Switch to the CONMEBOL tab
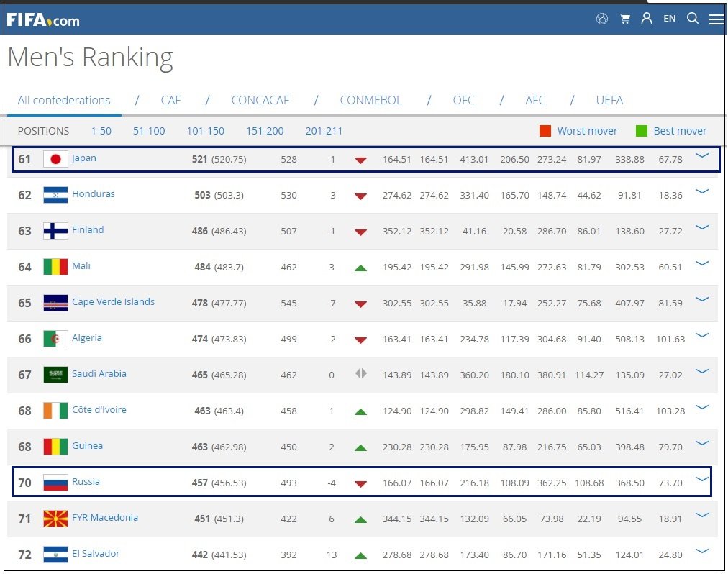 pos(370,100)
